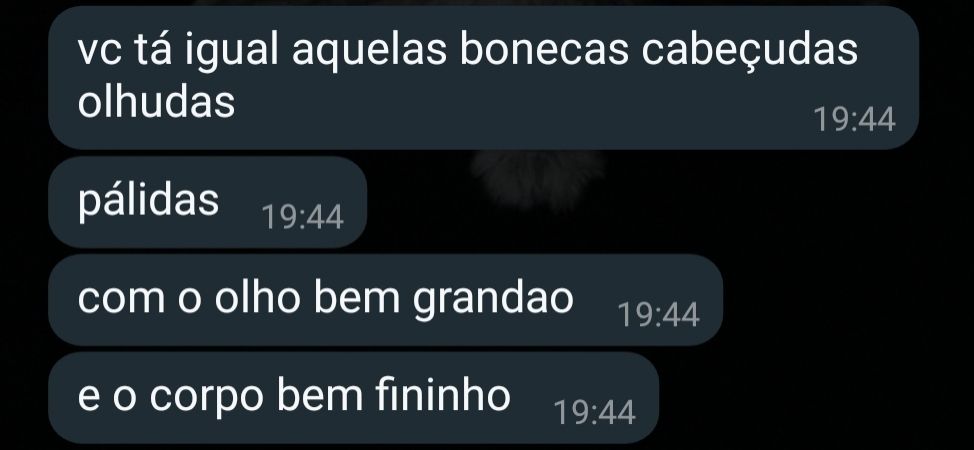974x450 pixels.
Task: Click the word 'cabeçudas' in the first message
Action: point(749,50)
